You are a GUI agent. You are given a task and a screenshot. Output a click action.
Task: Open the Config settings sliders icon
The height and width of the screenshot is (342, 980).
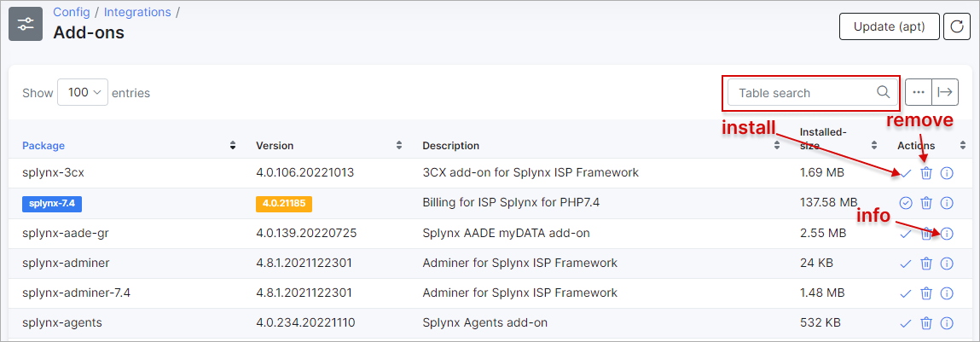pyautogui.click(x=26, y=24)
